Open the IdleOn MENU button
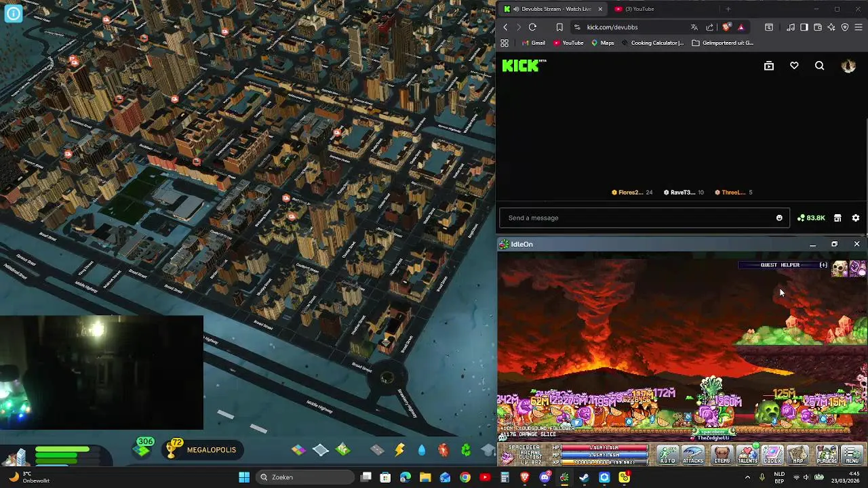The width and height of the screenshot is (868, 488). [852, 455]
